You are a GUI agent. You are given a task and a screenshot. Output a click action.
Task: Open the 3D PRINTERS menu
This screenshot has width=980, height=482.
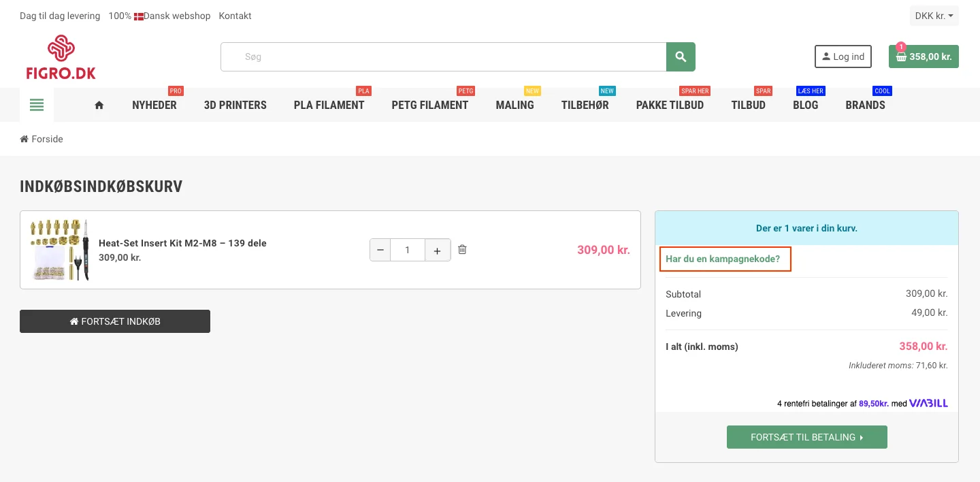tap(235, 105)
